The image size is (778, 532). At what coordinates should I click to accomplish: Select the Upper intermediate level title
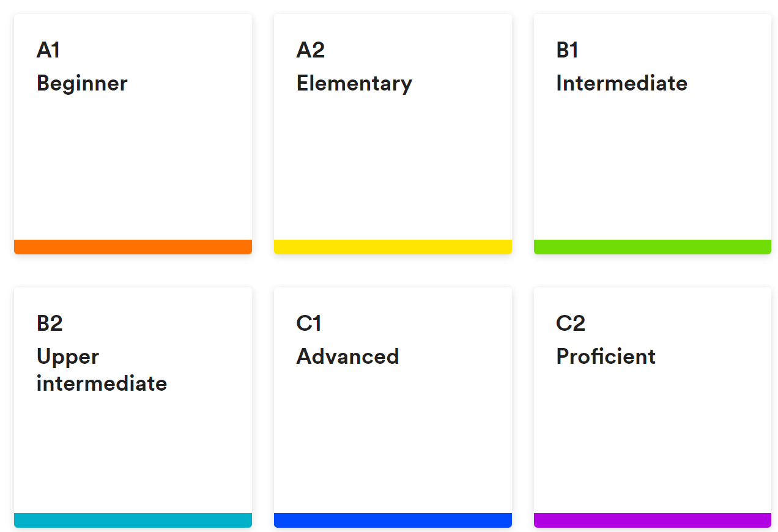(x=102, y=370)
